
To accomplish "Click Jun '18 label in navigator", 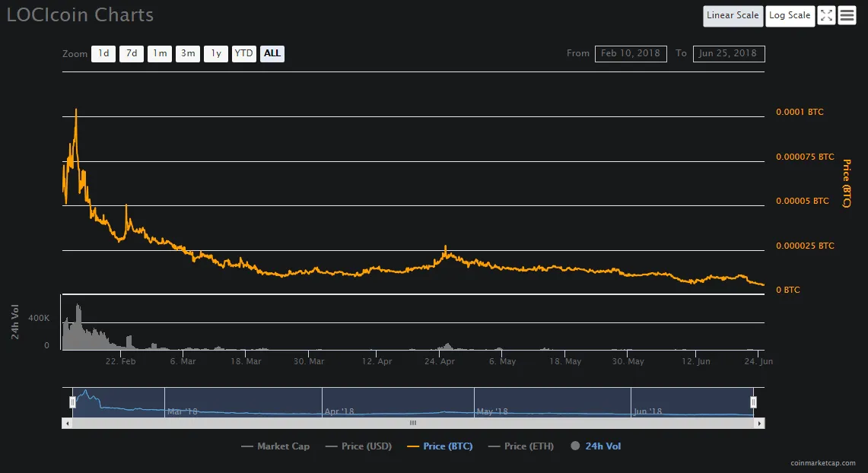I will [647, 411].
